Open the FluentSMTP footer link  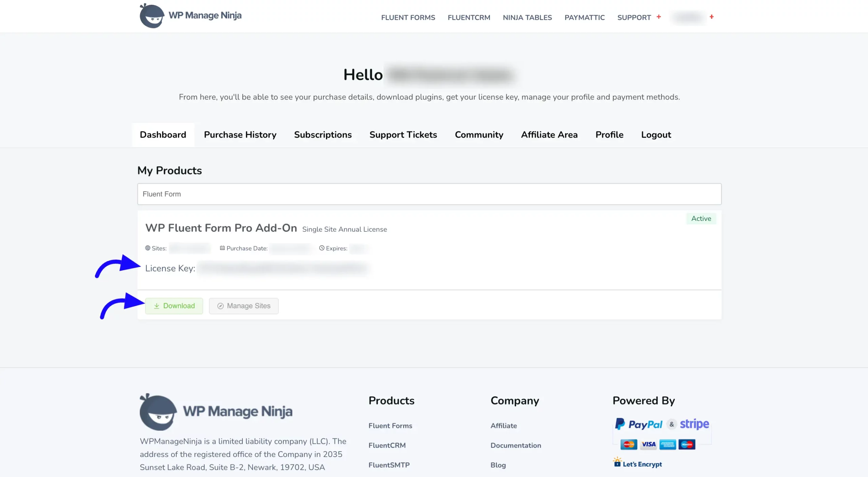389,465
